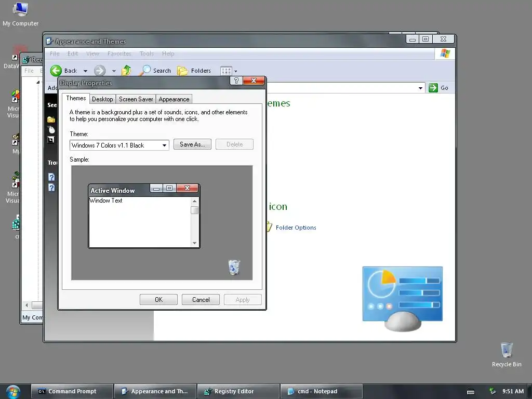Minimize the Appearance and Themes window
Viewport: 532px width, 399px height.
point(413,39)
